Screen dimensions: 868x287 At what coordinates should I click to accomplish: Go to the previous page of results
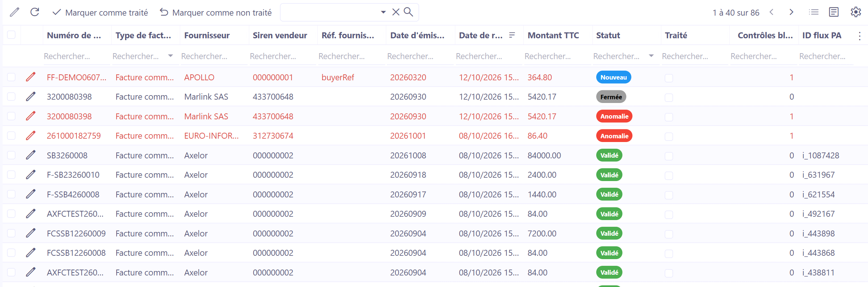tap(771, 12)
